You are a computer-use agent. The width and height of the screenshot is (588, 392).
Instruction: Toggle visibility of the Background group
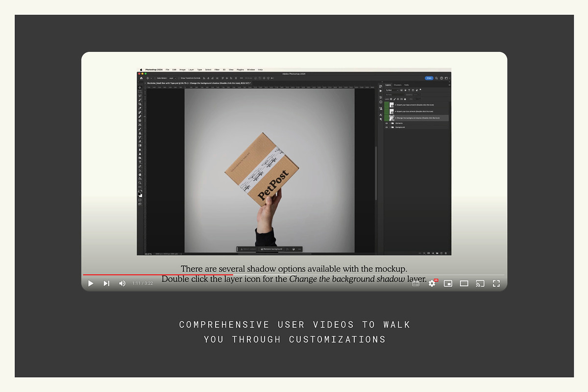[x=387, y=127]
